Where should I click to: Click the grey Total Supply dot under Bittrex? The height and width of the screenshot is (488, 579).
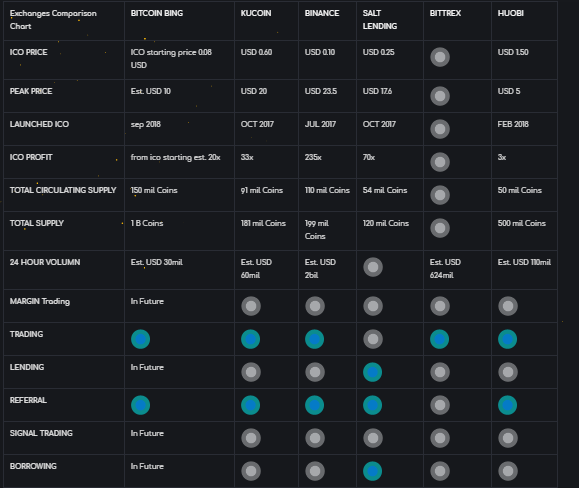point(440,228)
